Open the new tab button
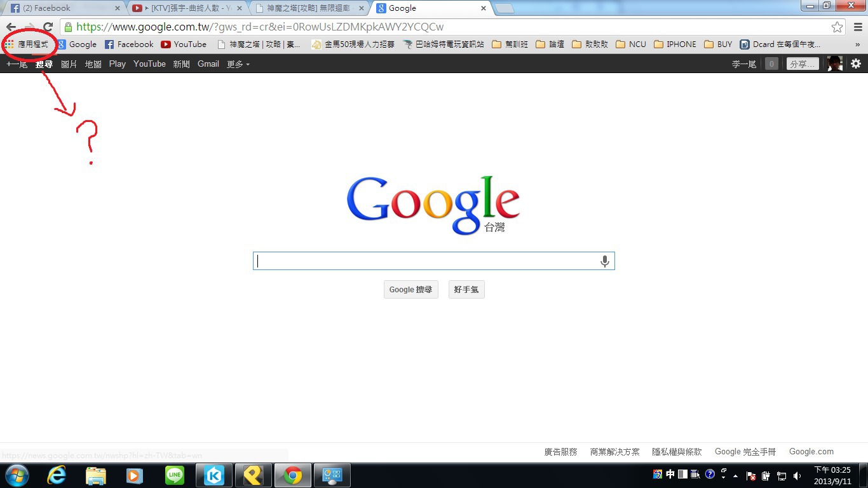 click(x=505, y=8)
